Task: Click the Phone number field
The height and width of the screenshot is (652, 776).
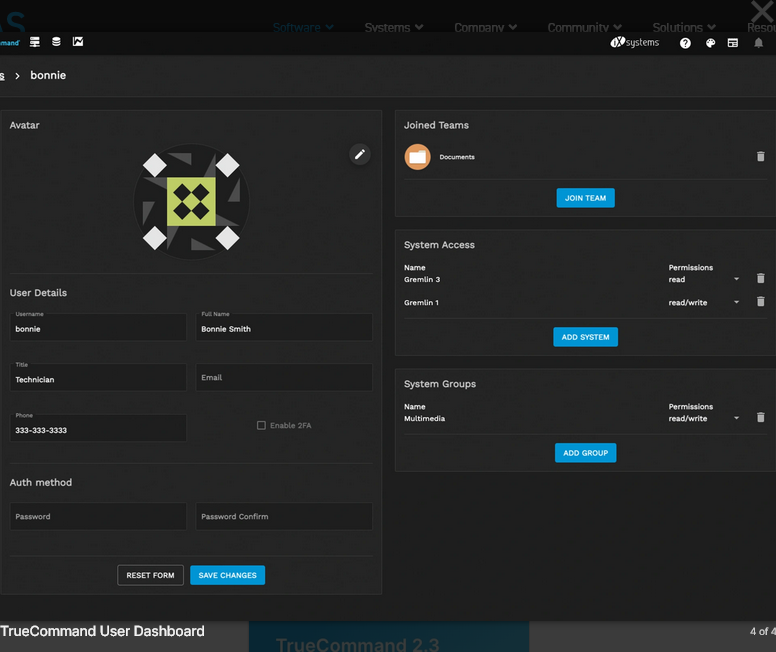Action: click(98, 428)
